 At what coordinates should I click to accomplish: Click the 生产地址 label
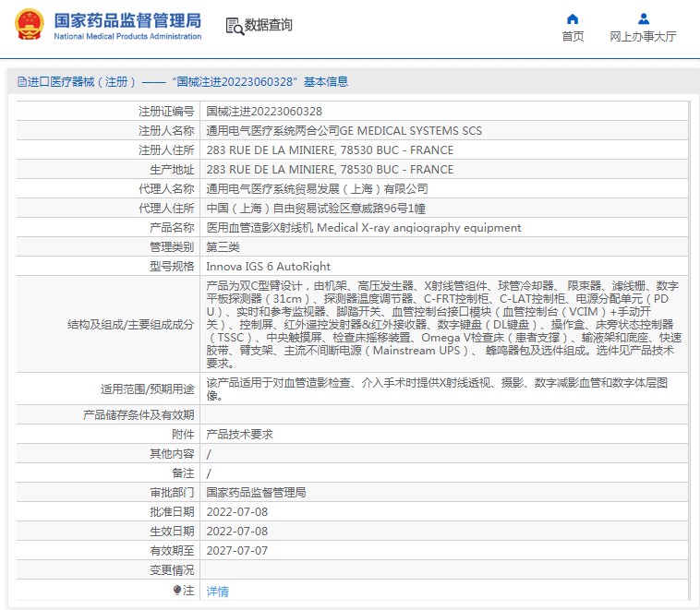coord(172,170)
